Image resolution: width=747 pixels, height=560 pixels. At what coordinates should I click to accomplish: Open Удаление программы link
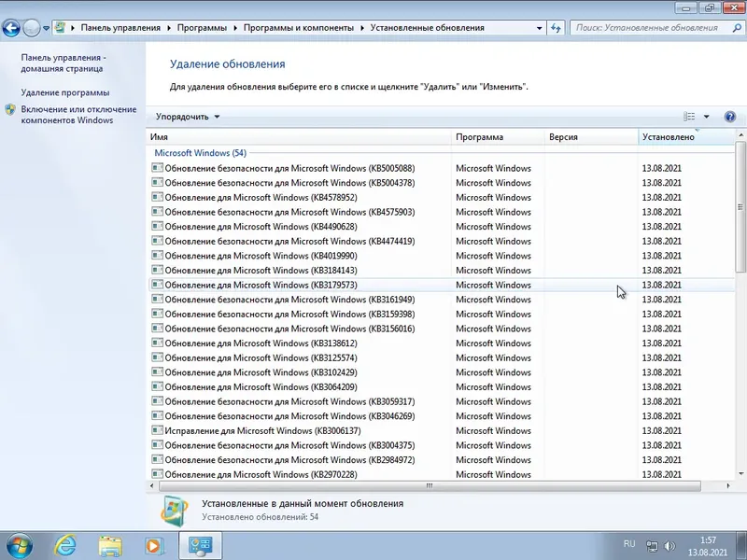[65, 92]
